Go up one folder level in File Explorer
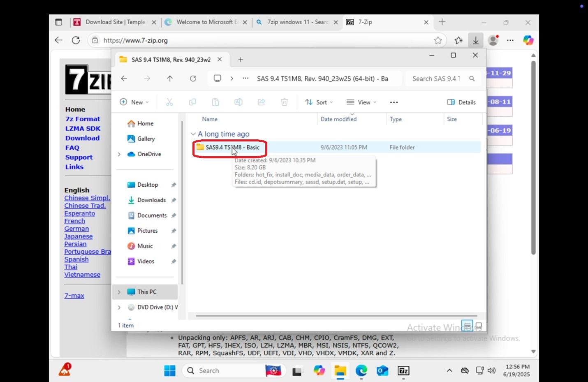Image resolution: width=588 pixels, height=382 pixels. (x=170, y=79)
